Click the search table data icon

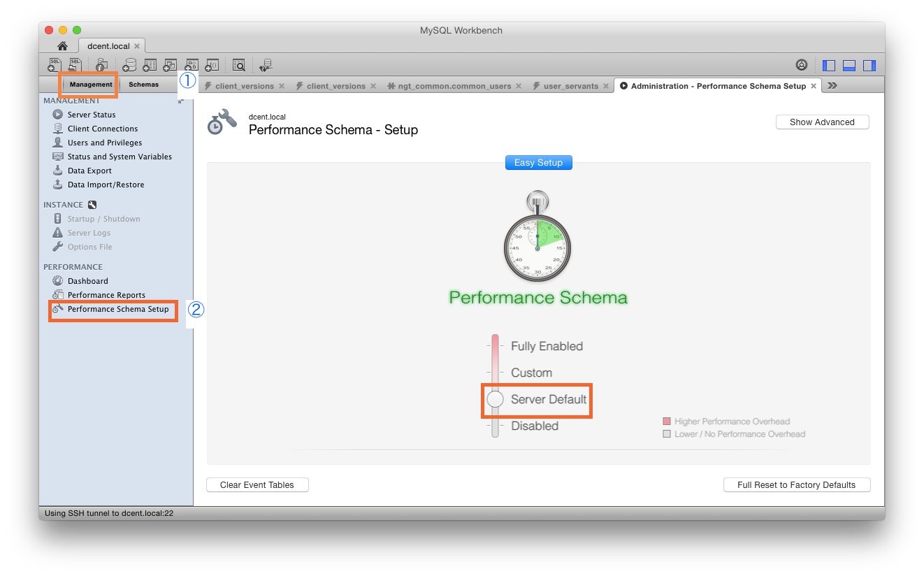point(239,65)
